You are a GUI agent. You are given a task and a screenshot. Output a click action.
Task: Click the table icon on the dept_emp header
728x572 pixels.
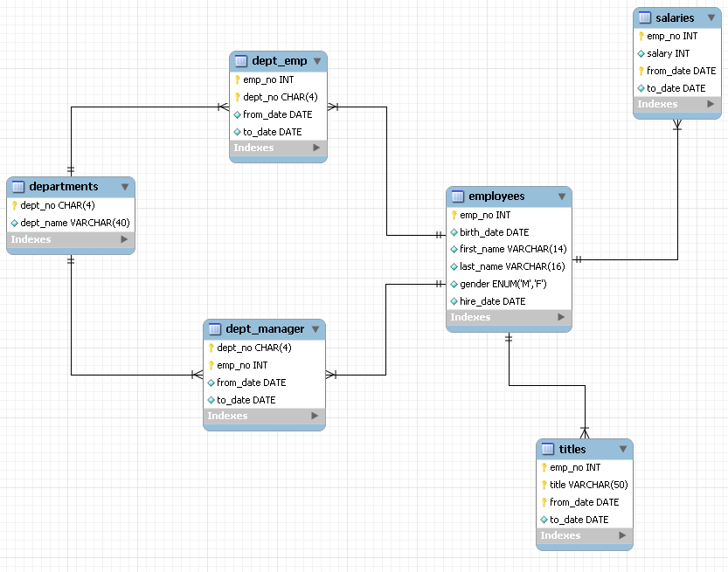point(239,61)
